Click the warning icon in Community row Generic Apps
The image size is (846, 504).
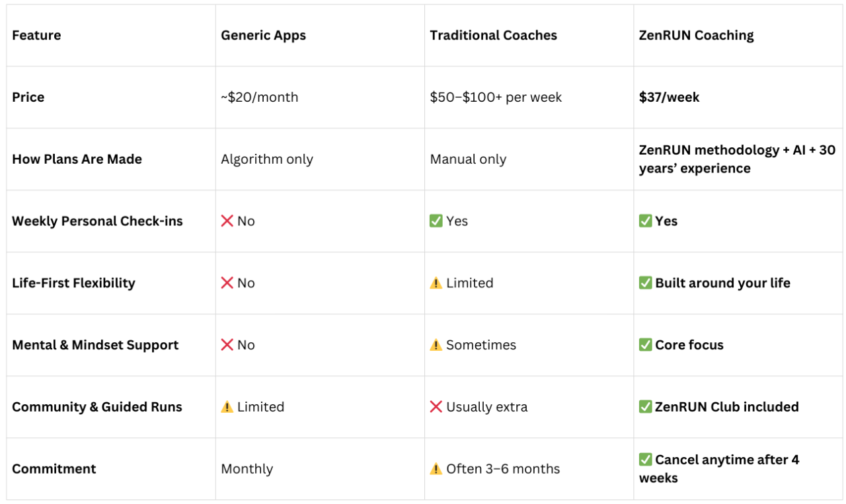pyautogui.click(x=227, y=407)
